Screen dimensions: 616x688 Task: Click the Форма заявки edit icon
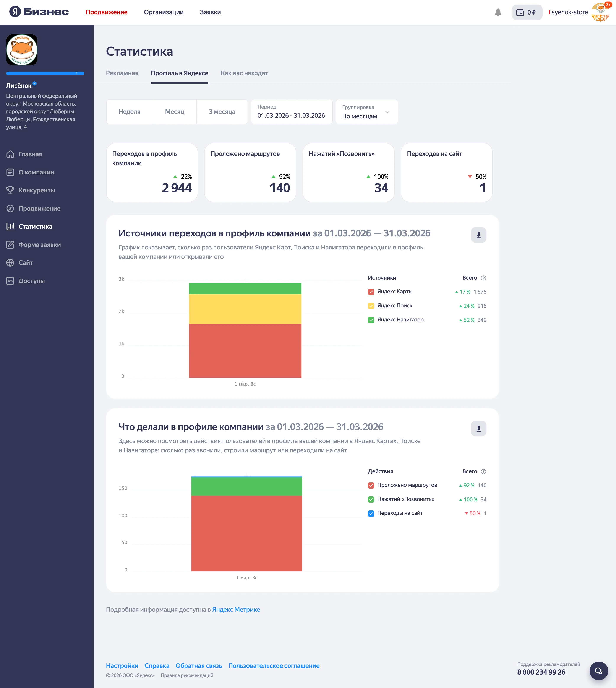[x=10, y=245]
